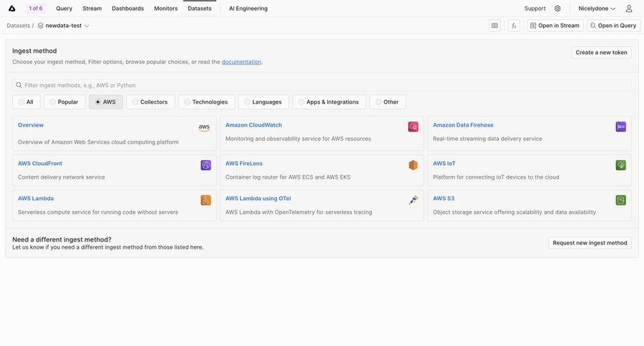Open the AWS CloudFront title link
The image size is (644, 346).
[x=40, y=164]
